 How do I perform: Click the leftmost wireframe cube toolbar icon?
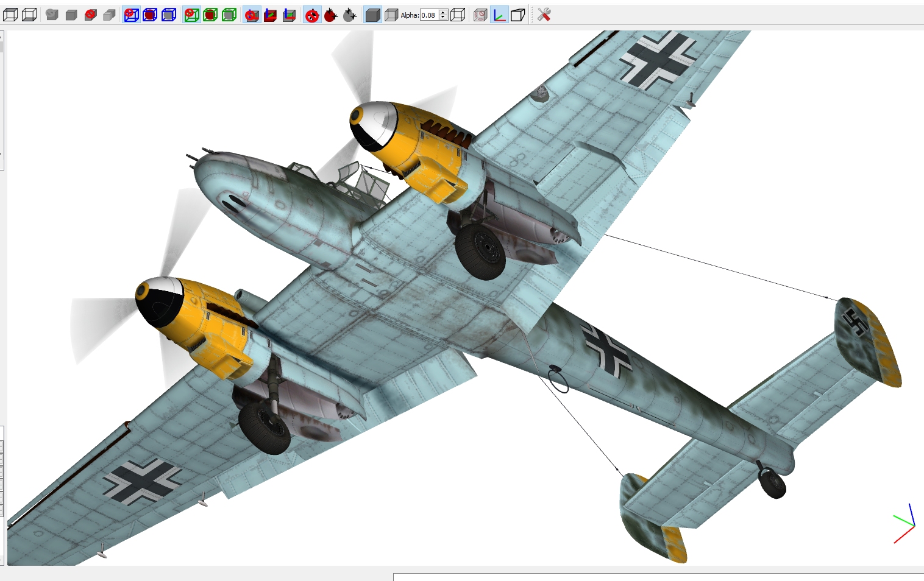pos(10,15)
